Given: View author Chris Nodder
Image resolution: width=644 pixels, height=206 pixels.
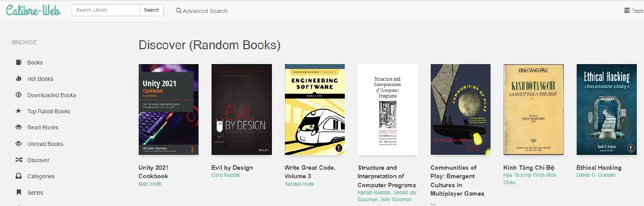Looking at the screenshot, I should (x=226, y=175).
